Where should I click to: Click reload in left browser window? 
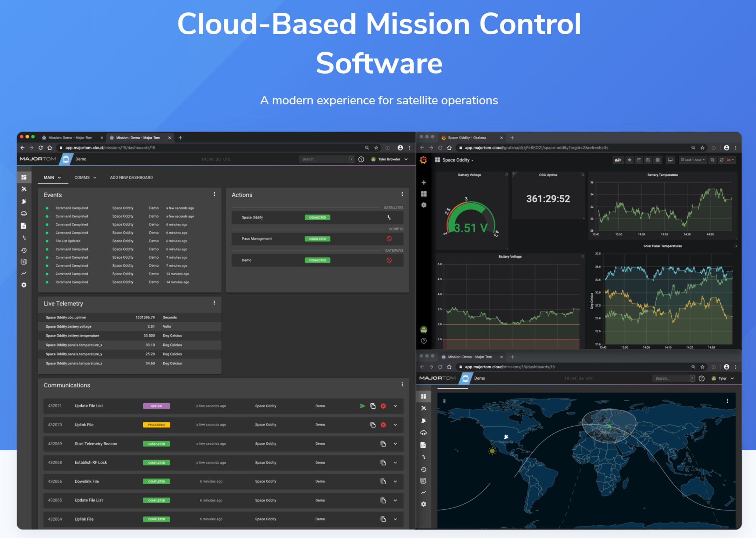(x=40, y=148)
